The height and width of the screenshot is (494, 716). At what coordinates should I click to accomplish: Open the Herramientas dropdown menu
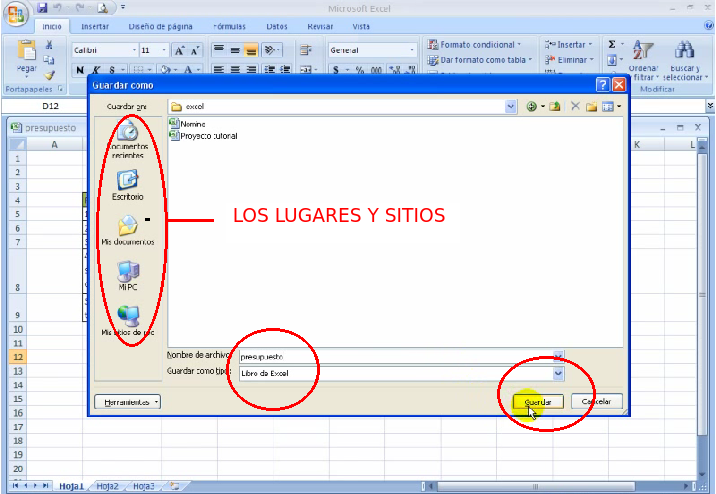click(x=126, y=401)
